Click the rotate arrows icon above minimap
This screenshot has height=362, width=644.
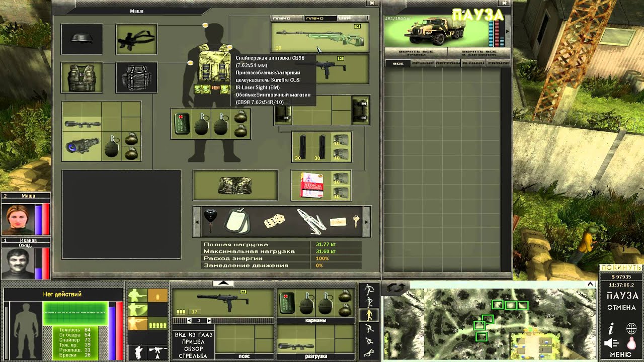pos(396,288)
